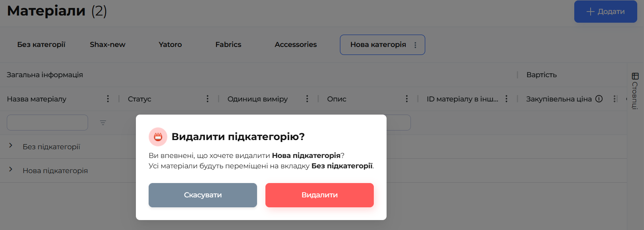Open the Одиниця виміру column menu
The height and width of the screenshot is (230, 644).
(x=307, y=99)
